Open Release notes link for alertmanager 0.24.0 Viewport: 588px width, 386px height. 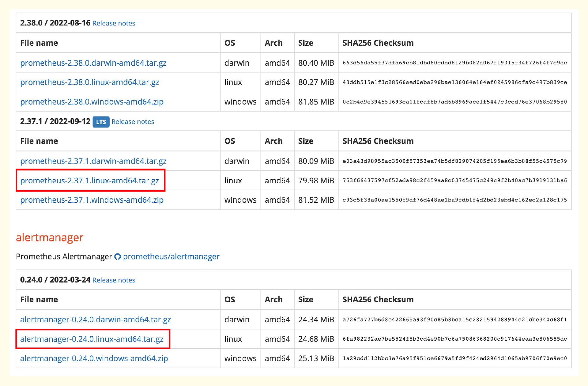(x=114, y=280)
